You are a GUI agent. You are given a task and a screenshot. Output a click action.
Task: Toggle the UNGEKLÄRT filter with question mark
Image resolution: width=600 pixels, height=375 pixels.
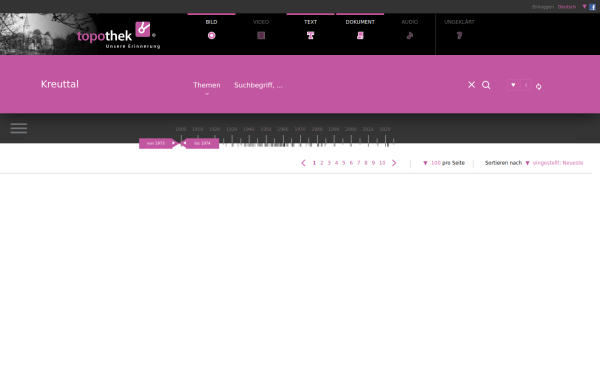point(459,30)
